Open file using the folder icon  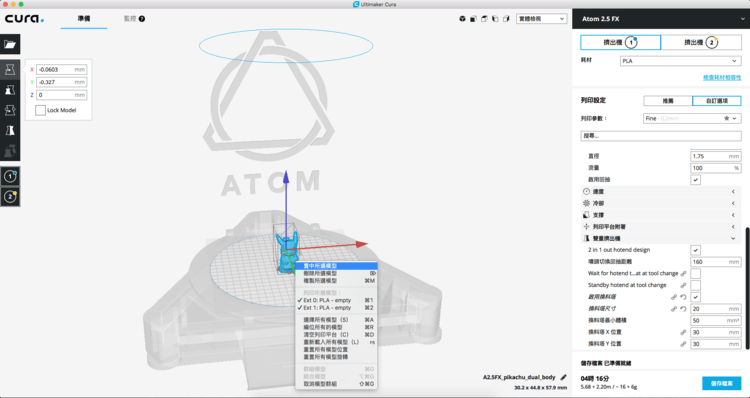10,44
